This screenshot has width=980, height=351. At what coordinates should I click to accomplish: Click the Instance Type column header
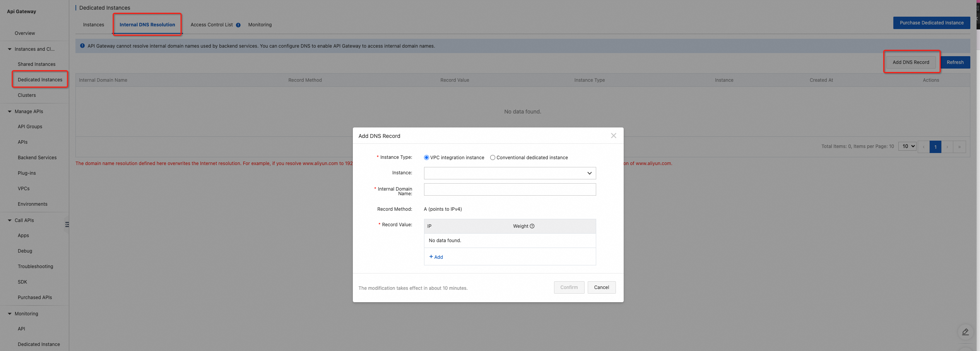[x=589, y=80]
